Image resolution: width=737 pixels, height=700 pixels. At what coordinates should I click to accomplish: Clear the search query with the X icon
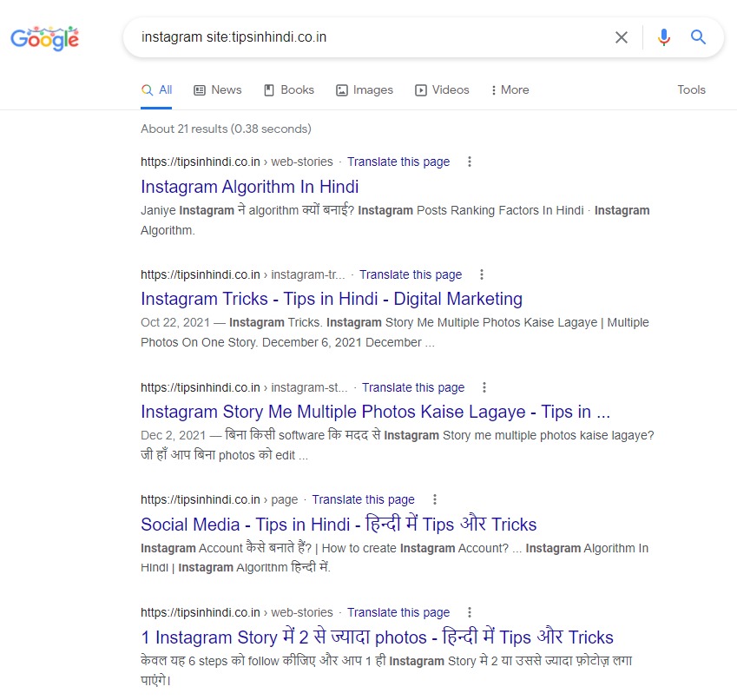(622, 37)
